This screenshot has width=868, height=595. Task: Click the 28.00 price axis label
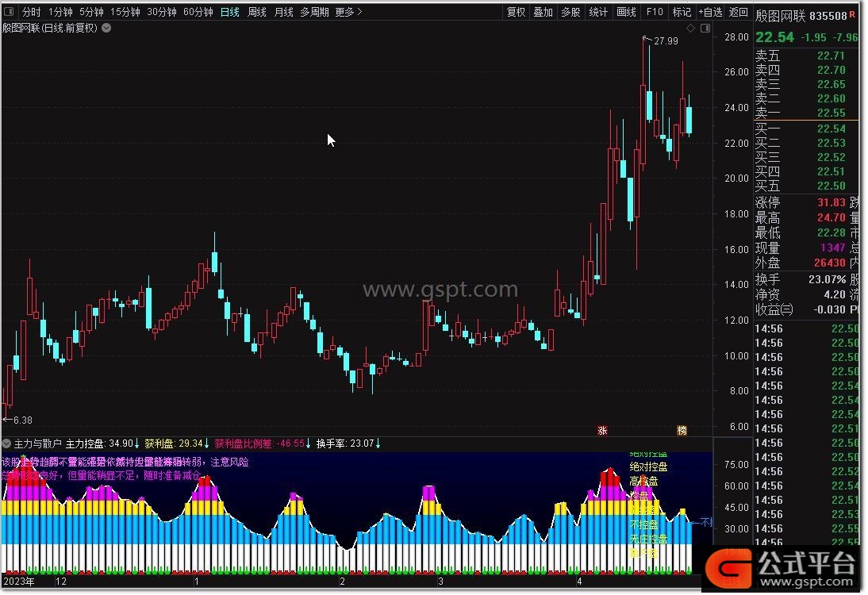coord(736,37)
